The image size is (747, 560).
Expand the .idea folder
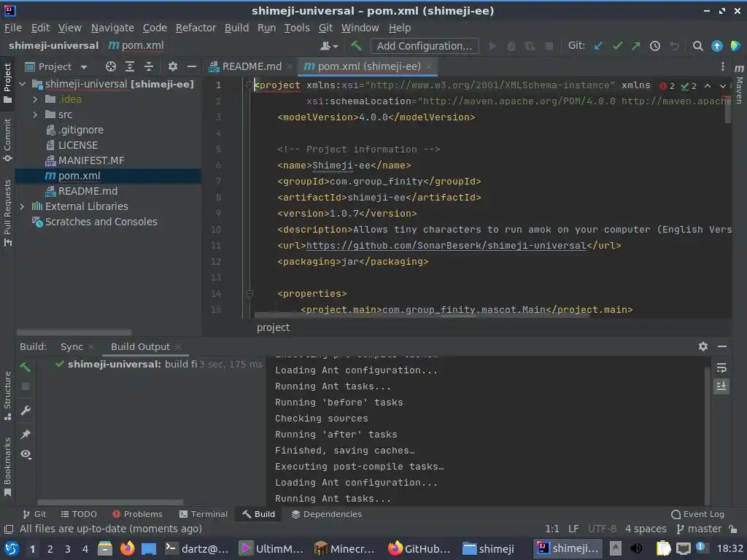(35, 99)
